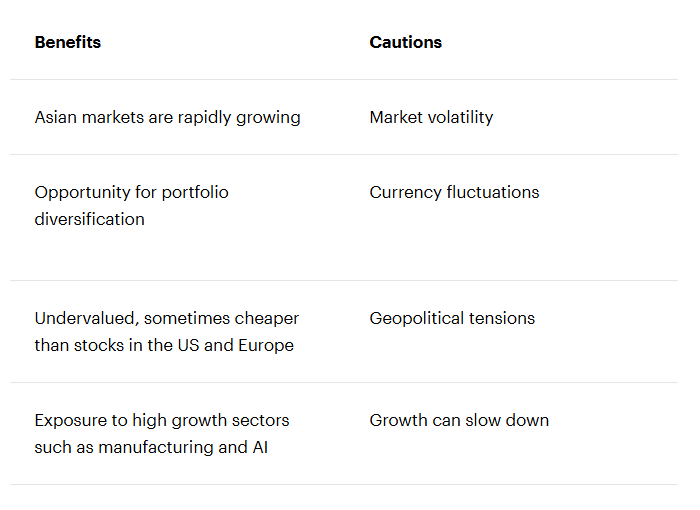
Task: Click the word 'cheaper'
Action: 267,319
